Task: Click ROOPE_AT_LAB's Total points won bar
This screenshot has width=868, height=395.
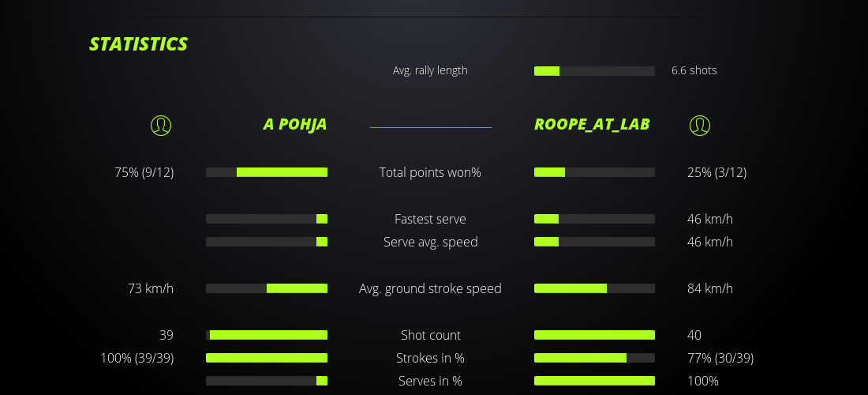Action: [x=594, y=172]
